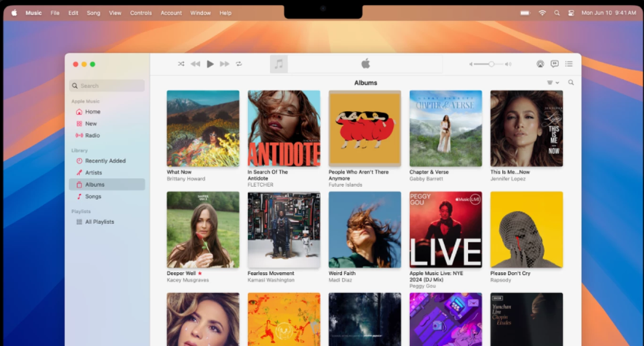The height and width of the screenshot is (346, 644).
Task: Click the artist name Jennifer Lopez
Action: pos(507,179)
